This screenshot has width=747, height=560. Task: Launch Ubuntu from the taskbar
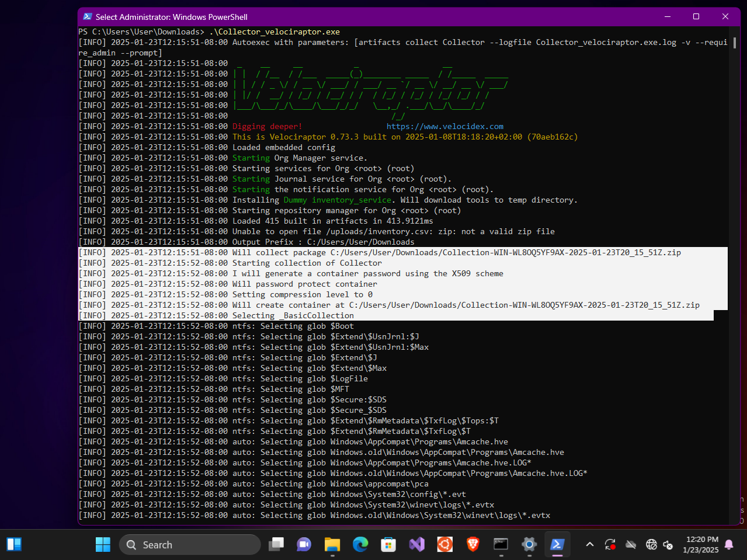(x=444, y=544)
